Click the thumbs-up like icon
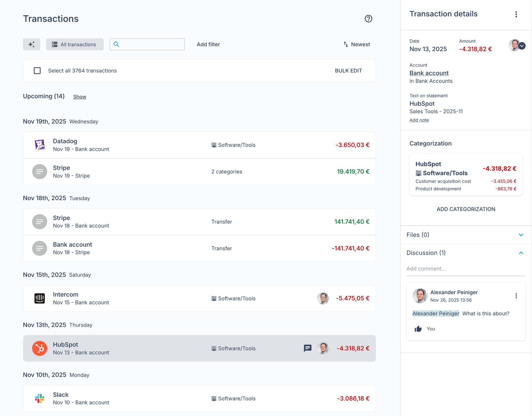 tap(418, 329)
